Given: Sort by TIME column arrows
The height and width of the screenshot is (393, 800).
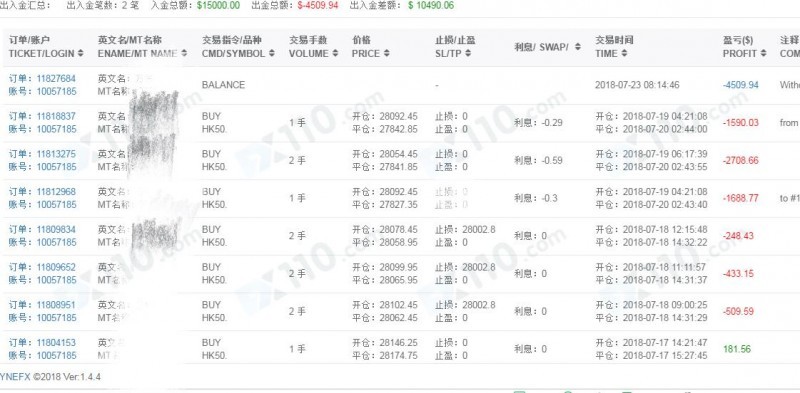Looking at the screenshot, I should coord(624,53).
